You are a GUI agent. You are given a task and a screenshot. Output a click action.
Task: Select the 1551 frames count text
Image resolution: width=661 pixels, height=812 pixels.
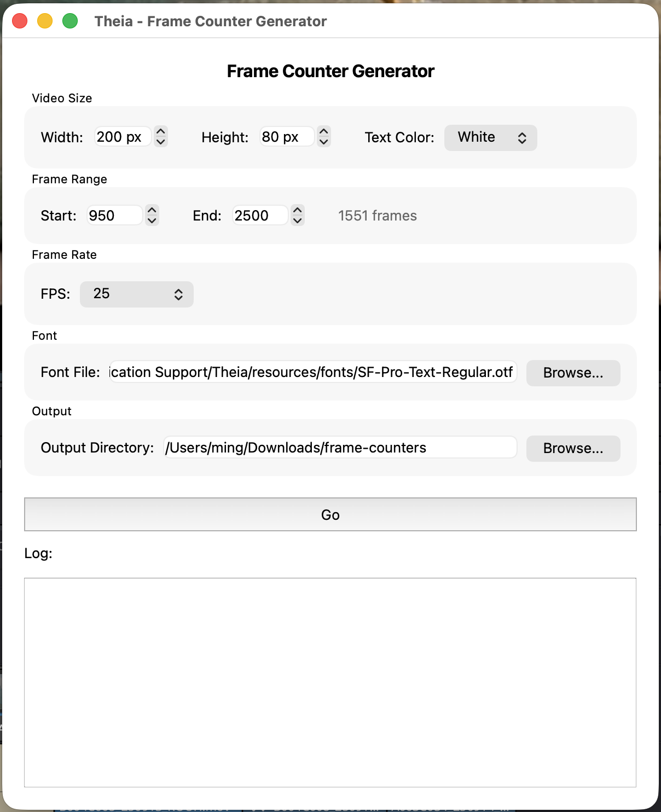(378, 216)
